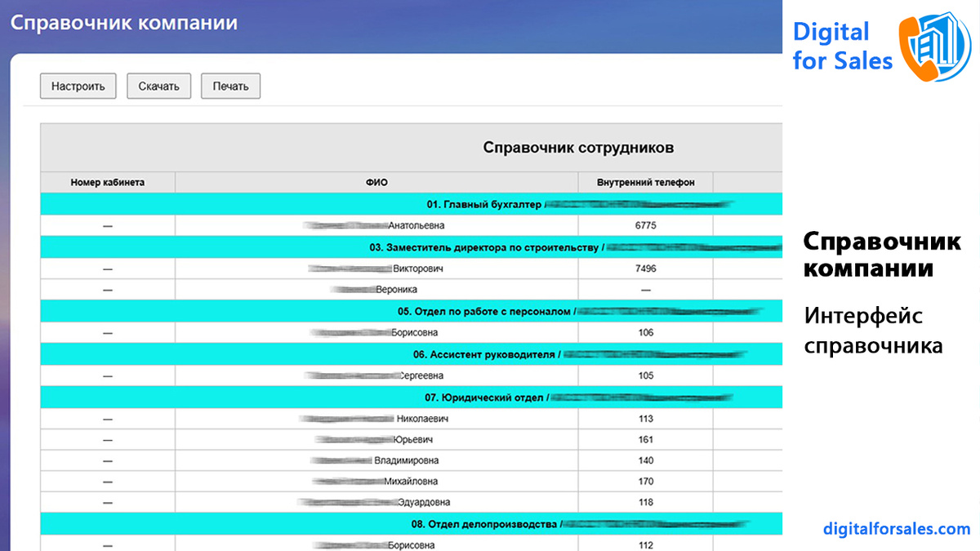This screenshot has height=551, width=980.
Task: Click the row ending in "Николаевич"
Action: (x=376, y=418)
